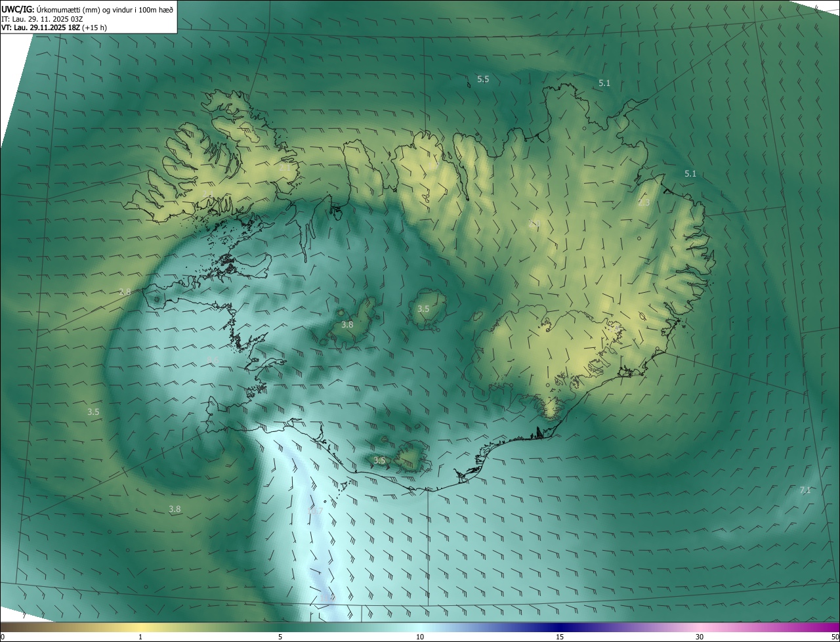This screenshot has width=840, height=642.
Task: Click the '1' tick on the color scale
Action: pyautogui.click(x=140, y=637)
